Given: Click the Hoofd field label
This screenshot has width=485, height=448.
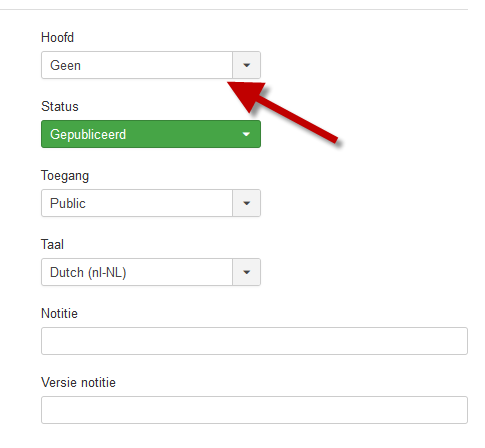Looking at the screenshot, I should point(57,37).
